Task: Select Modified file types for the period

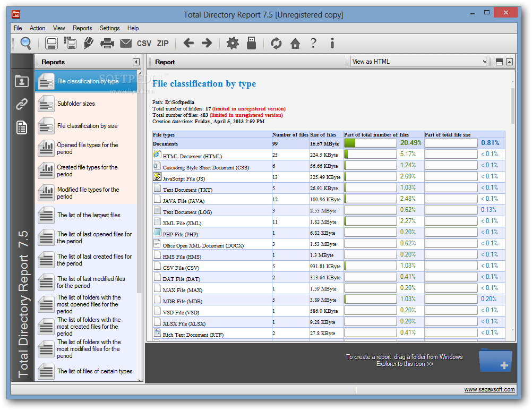Action: [x=86, y=193]
